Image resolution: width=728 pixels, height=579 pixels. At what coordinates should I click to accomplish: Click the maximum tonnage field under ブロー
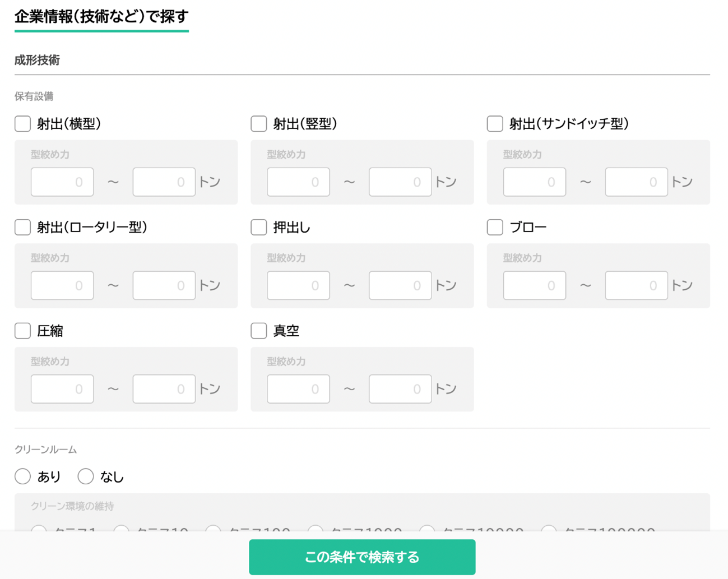click(x=636, y=285)
